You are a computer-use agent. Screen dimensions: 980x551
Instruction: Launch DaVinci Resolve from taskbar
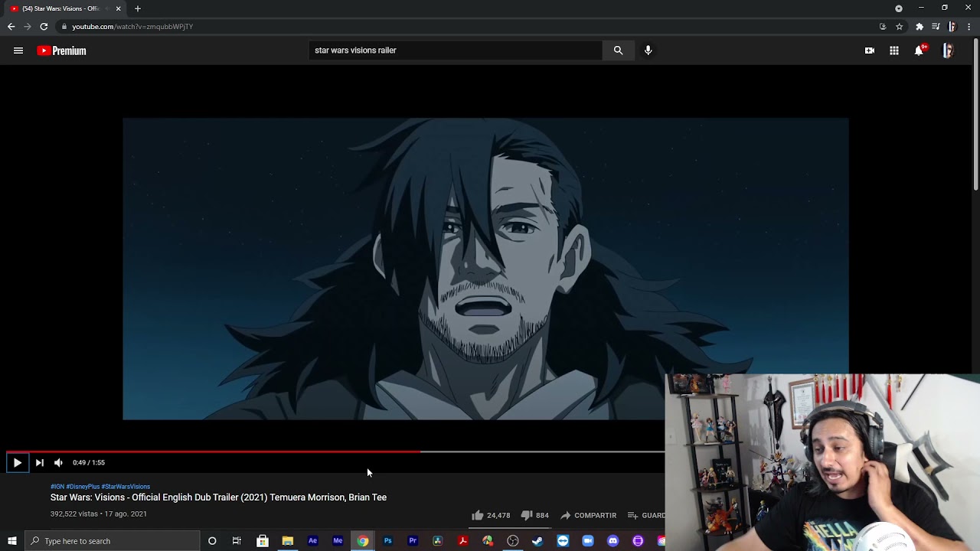[x=437, y=541]
